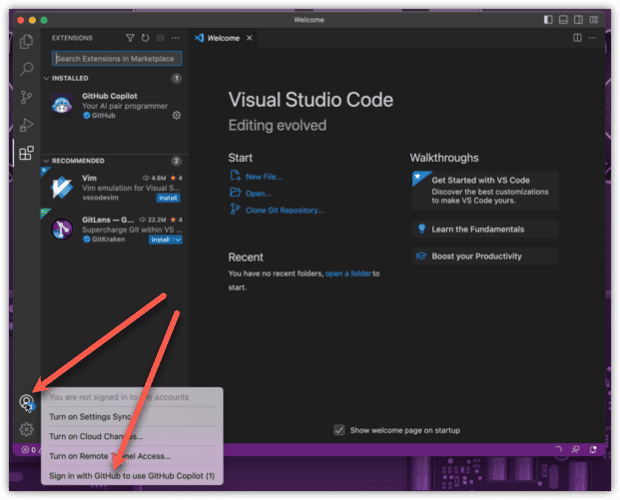This screenshot has height=500, width=620.
Task: Open Extensions views and more actions menu
Action: [176, 38]
